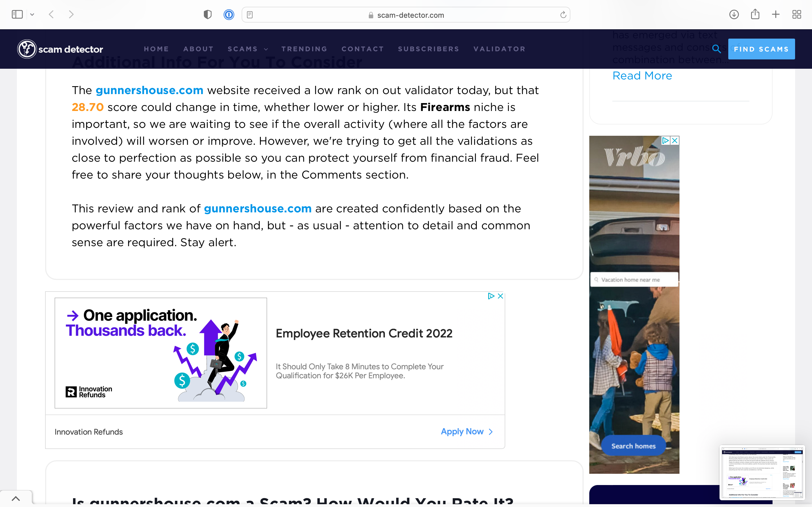812x507 pixels.
Task: Open the TRENDING menu item
Action: point(304,49)
